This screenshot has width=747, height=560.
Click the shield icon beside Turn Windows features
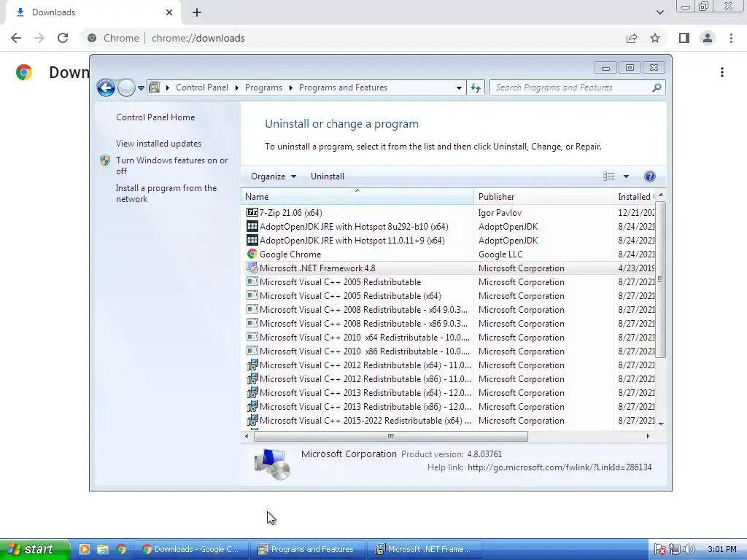click(105, 160)
